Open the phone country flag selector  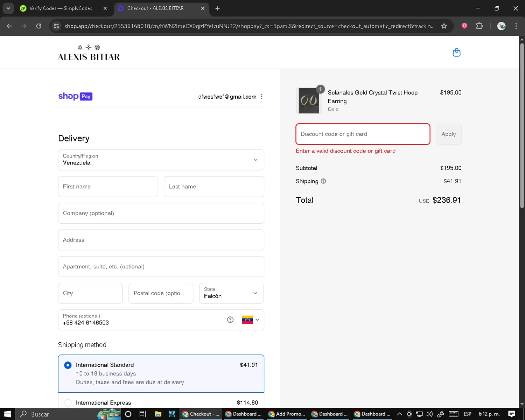click(251, 320)
